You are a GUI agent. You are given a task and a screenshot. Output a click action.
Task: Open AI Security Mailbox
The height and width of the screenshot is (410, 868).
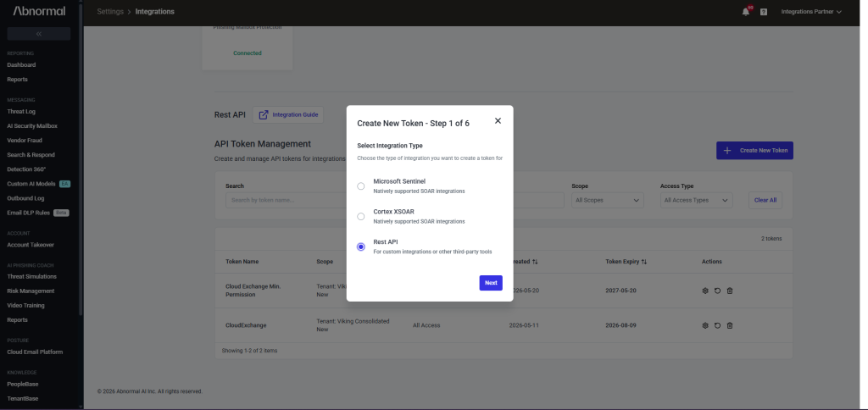(x=32, y=125)
